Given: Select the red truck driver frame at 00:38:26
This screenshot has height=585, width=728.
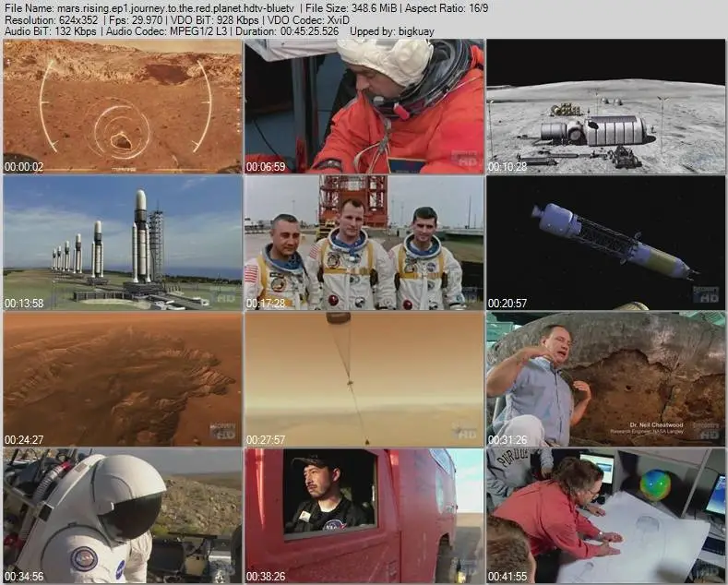Looking at the screenshot, I should 364,516.
